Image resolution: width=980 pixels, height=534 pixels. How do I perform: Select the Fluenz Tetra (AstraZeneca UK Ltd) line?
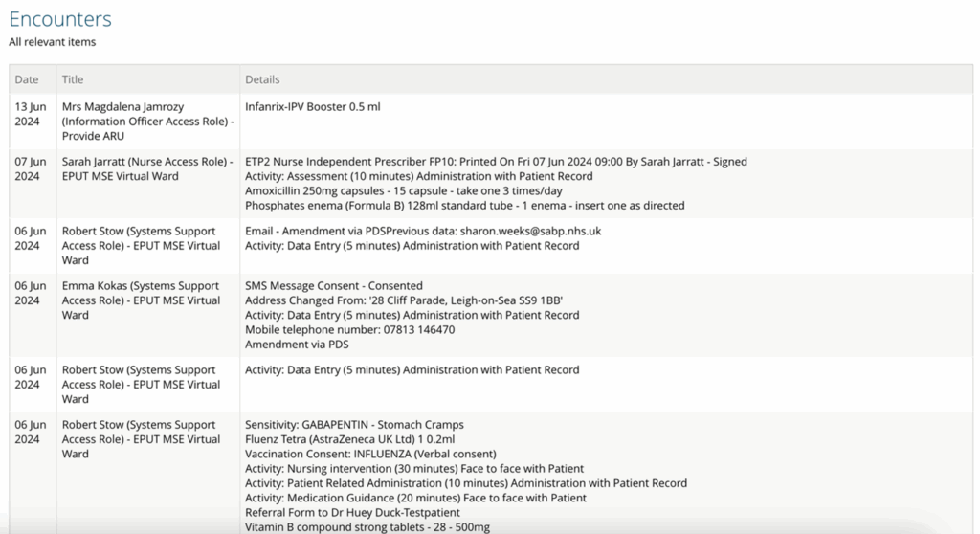(350, 439)
